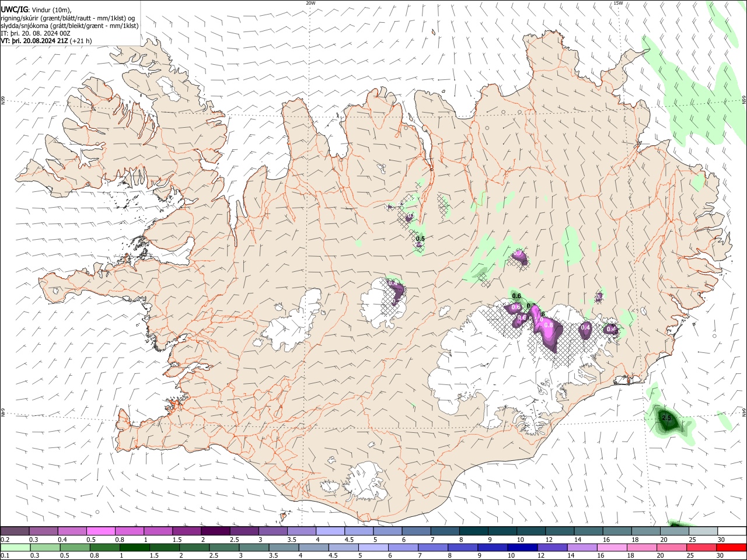Choose the pale lavender snow swatch at 4
Image resolution: width=747 pixels, height=560 pixels.
tap(330, 531)
